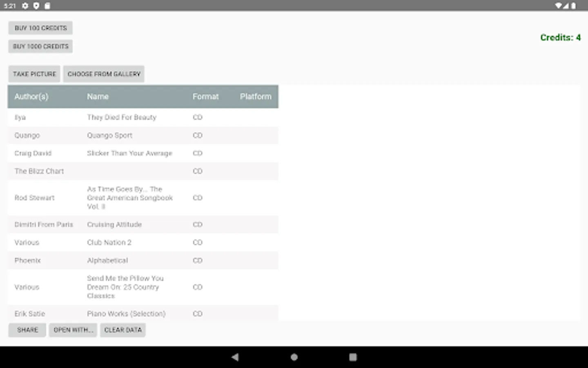Tap the location icon in the status bar
This screenshot has height=368, width=588.
pyautogui.click(x=36, y=6)
